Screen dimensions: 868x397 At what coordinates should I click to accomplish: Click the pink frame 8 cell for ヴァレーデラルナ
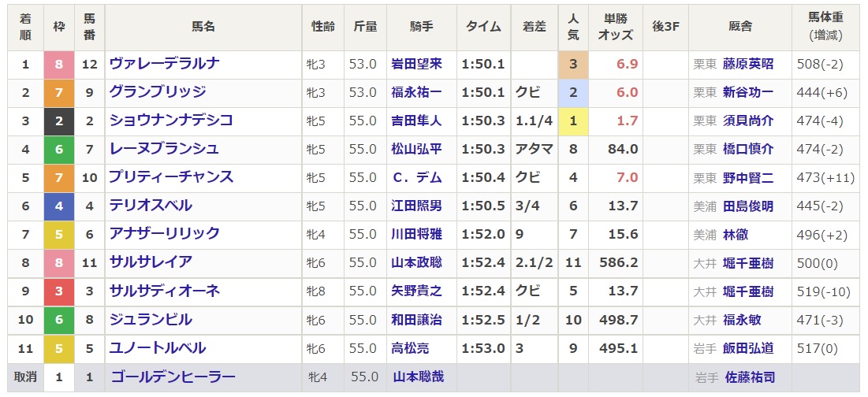58,65
